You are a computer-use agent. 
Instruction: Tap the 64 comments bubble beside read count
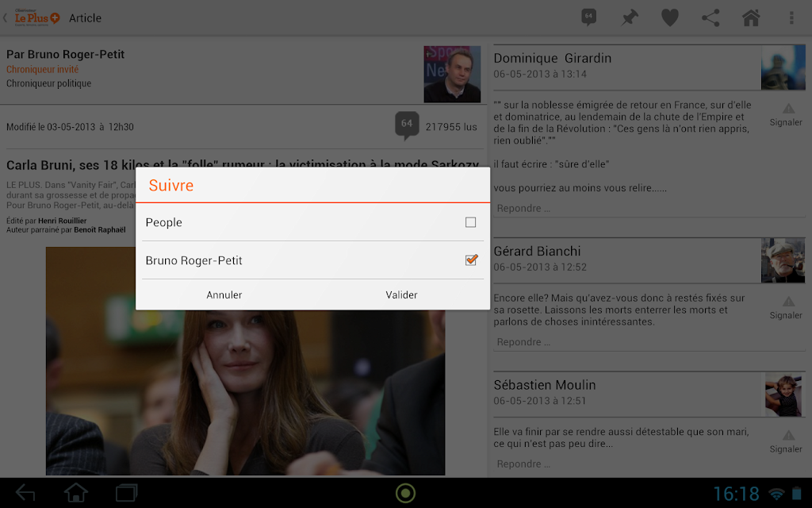(407, 125)
